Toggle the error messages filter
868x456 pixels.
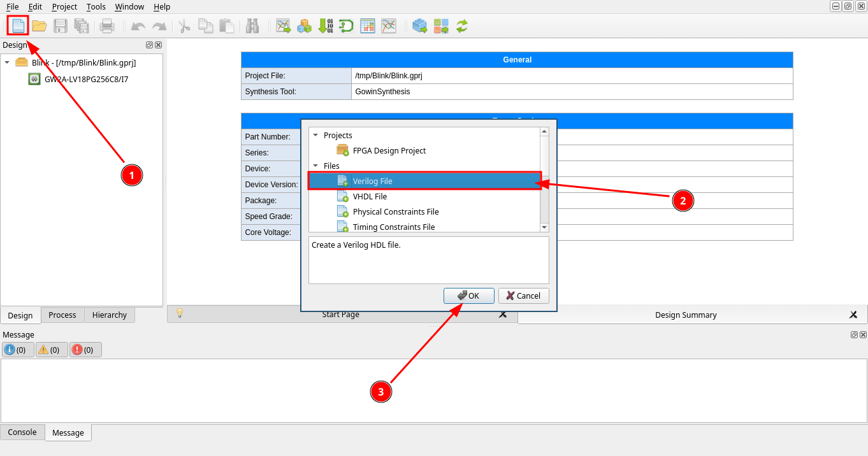point(85,350)
